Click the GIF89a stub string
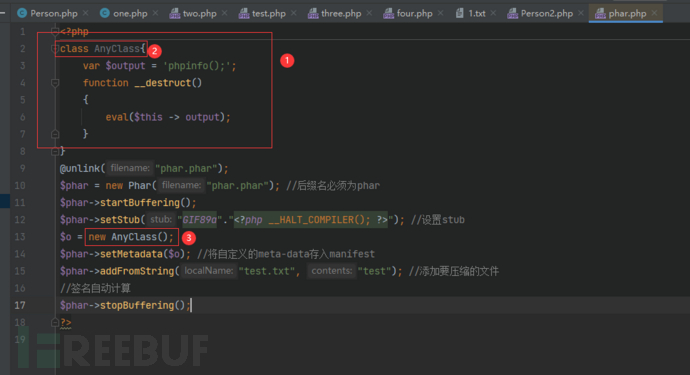 click(x=200, y=220)
